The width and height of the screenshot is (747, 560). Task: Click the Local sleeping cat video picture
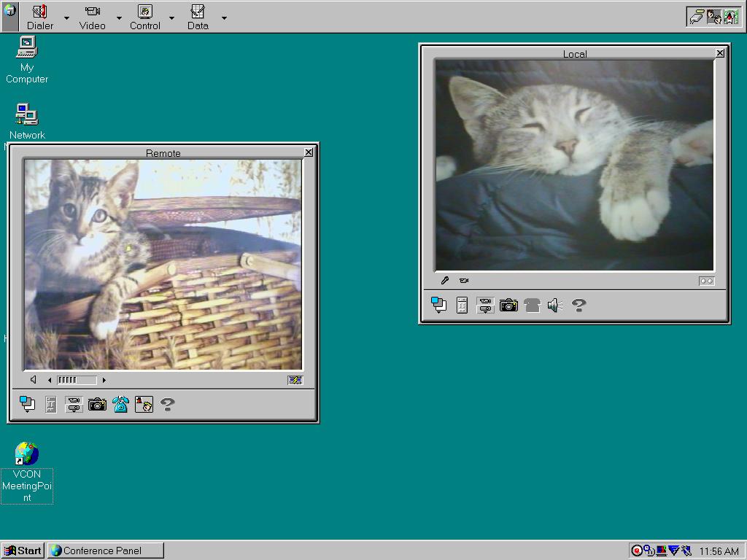coord(575,165)
